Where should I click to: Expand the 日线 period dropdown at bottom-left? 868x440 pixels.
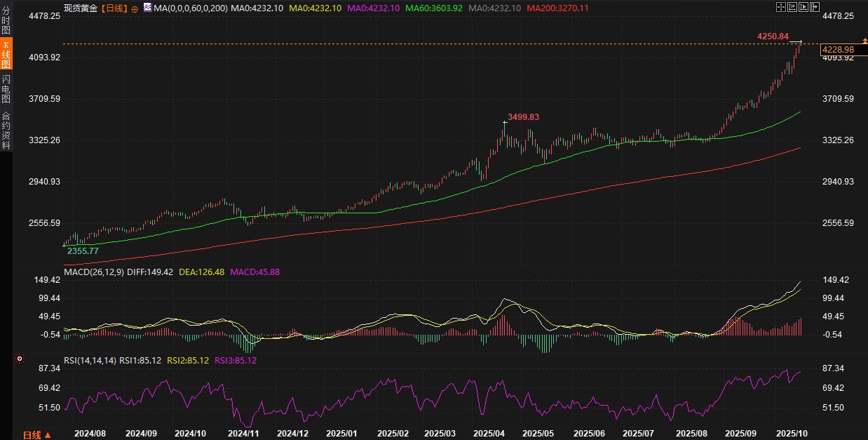[36, 434]
